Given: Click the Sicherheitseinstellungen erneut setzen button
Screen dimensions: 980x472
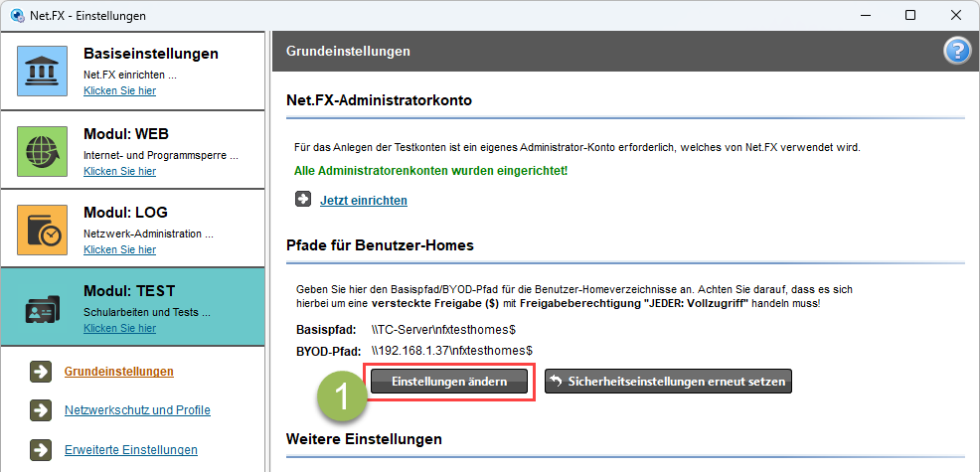Looking at the screenshot, I should pyautogui.click(x=669, y=382).
